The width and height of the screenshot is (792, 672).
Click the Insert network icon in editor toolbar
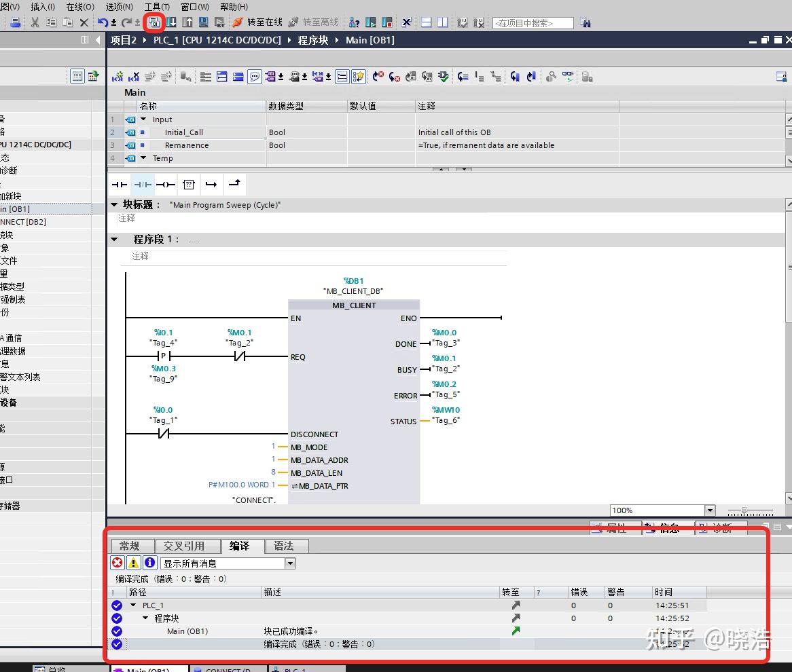click(118, 77)
